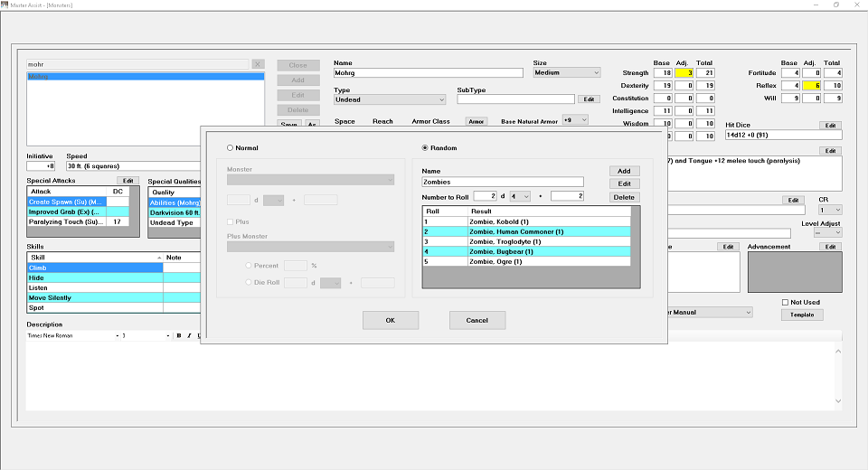Click the bold formatting button in Description
Image resolution: width=868 pixels, height=470 pixels.
(x=179, y=335)
